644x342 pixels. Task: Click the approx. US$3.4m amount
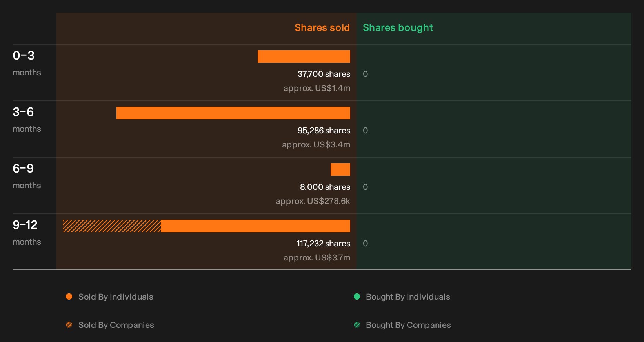[x=316, y=145]
